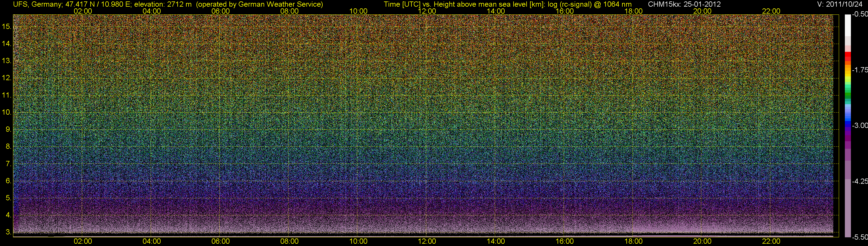Click the "08:00" label on the top time axis
This screenshot has width=868, height=246.
click(289, 11)
